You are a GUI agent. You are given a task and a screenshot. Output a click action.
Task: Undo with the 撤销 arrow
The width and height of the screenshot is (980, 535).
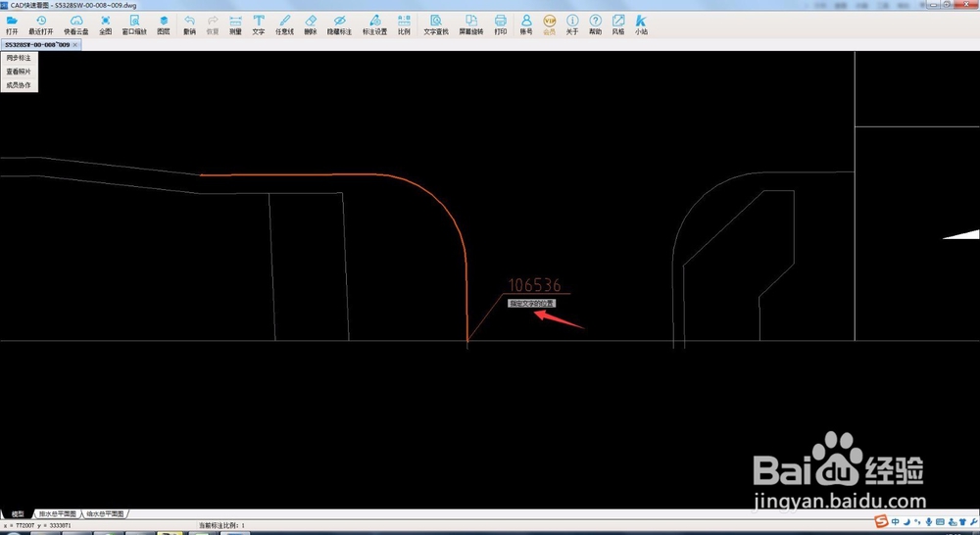tap(189, 25)
